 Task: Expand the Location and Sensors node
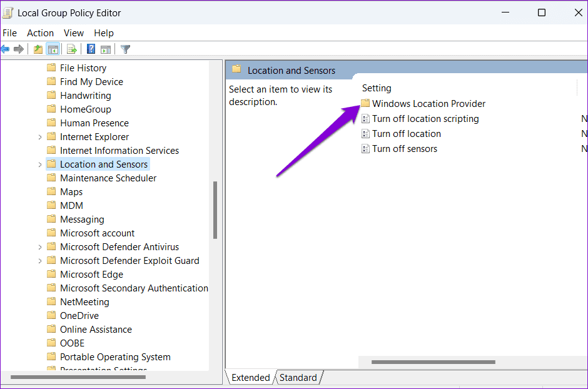click(x=40, y=164)
